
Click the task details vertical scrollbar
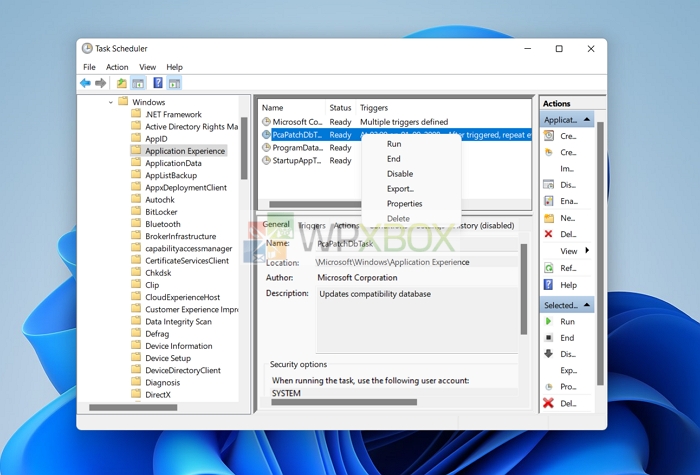click(524, 289)
